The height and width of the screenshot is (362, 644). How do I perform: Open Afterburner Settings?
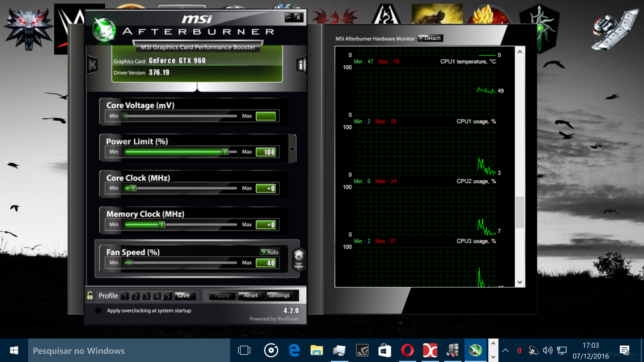(x=279, y=295)
